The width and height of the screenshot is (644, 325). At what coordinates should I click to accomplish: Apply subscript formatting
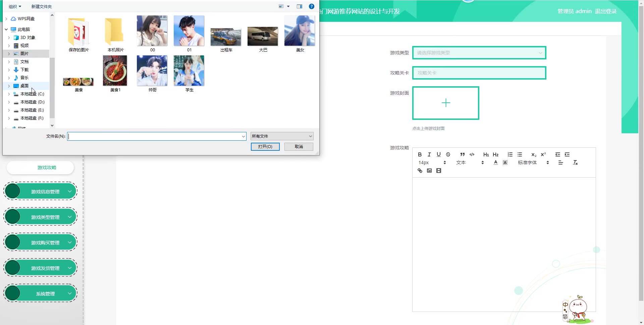534,154
